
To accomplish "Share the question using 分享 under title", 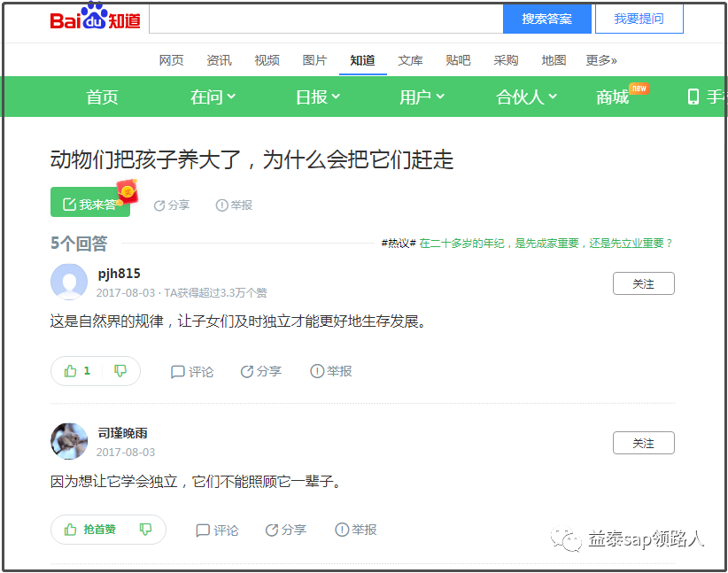I will [x=171, y=205].
